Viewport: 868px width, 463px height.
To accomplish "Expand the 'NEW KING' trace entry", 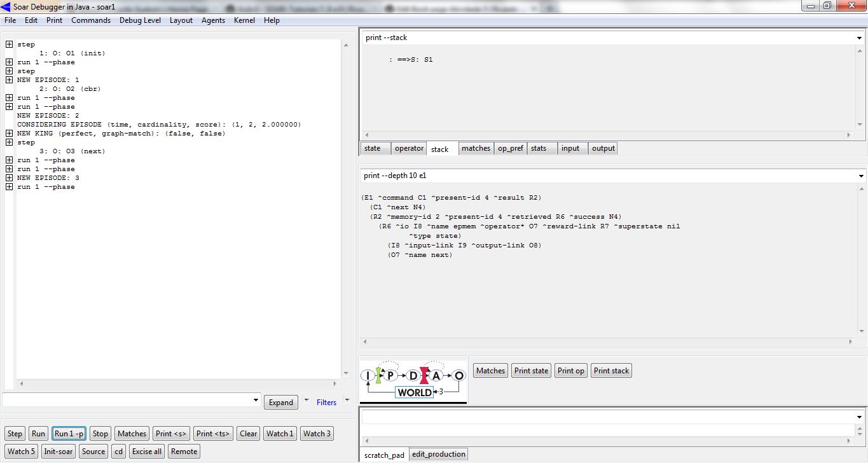I will tap(10, 134).
